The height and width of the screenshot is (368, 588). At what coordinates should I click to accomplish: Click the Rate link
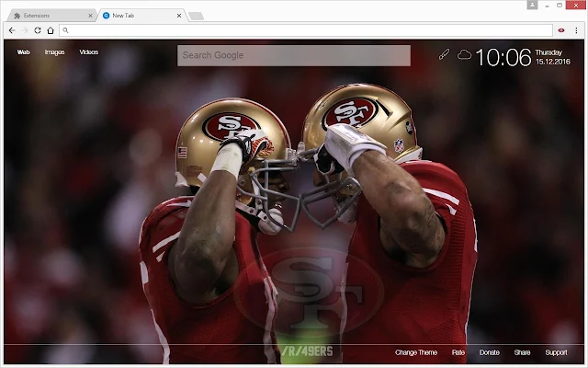click(x=458, y=352)
